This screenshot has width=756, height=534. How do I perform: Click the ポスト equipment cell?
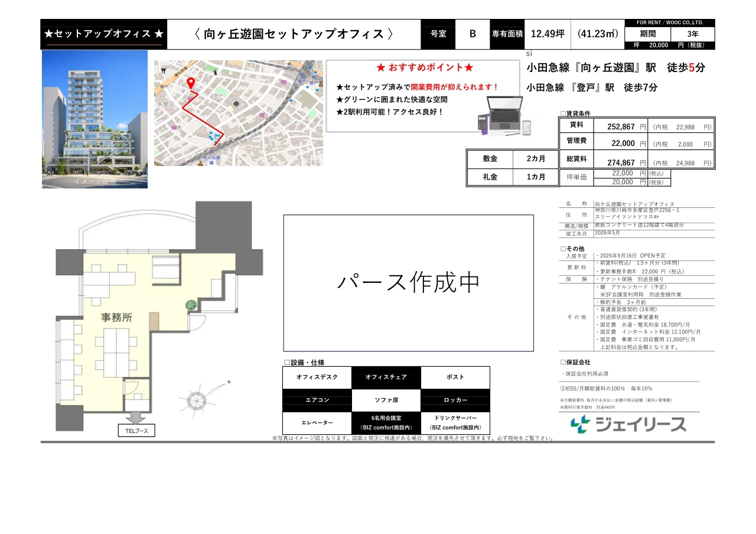[455, 377]
